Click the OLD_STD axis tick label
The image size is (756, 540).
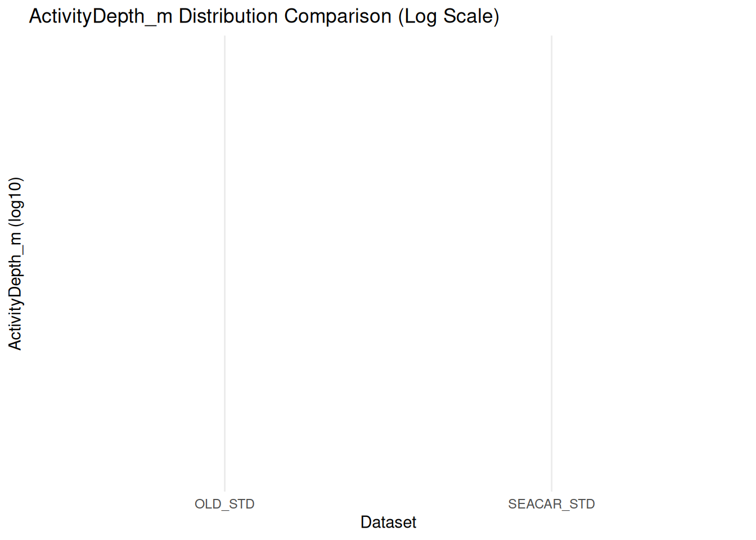(224, 504)
